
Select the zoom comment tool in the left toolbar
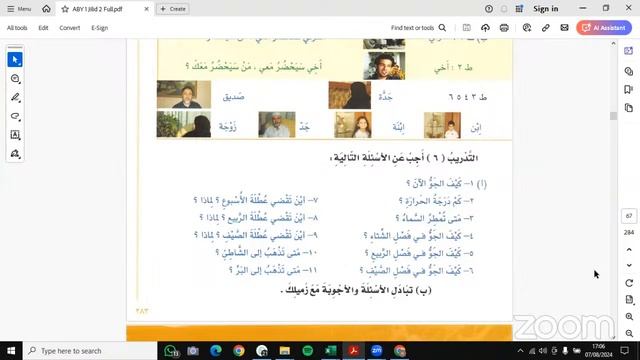(x=15, y=78)
